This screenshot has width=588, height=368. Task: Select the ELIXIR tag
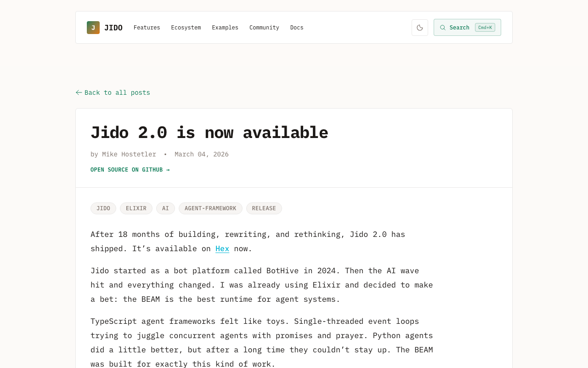(x=136, y=208)
